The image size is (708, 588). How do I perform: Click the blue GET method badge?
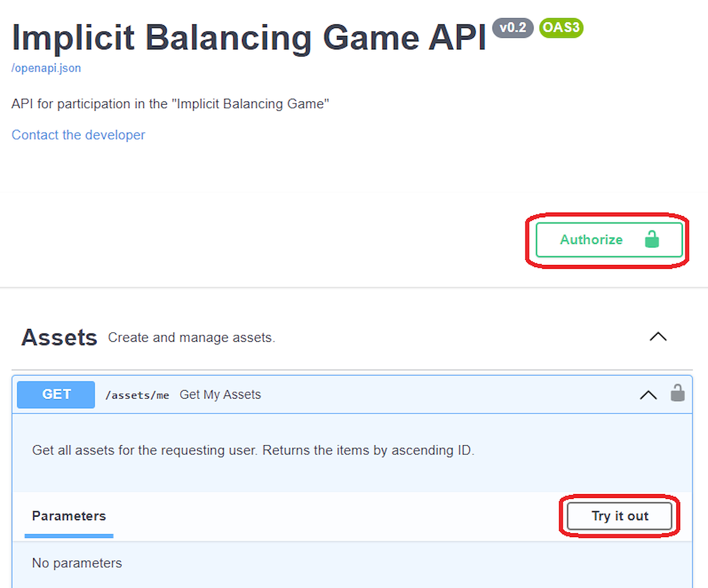click(56, 394)
